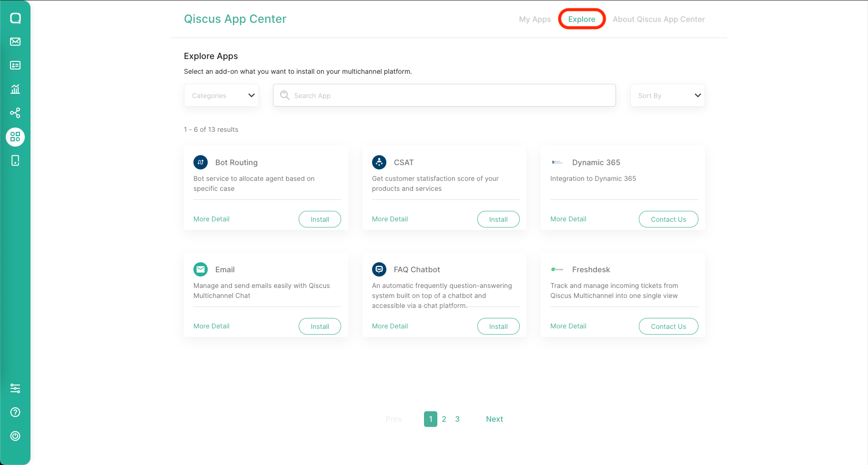Open the mobile app section from sidebar
The width and height of the screenshot is (868, 465).
coord(15,160)
